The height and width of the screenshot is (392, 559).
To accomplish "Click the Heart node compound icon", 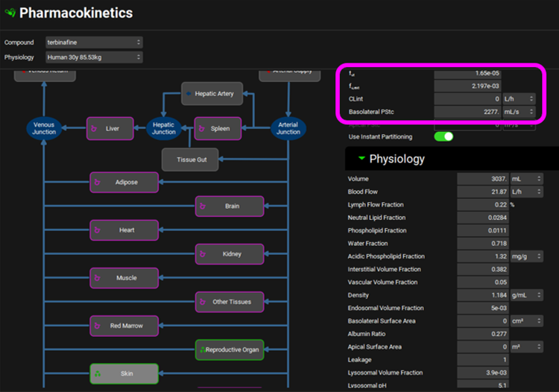I will click(98, 230).
